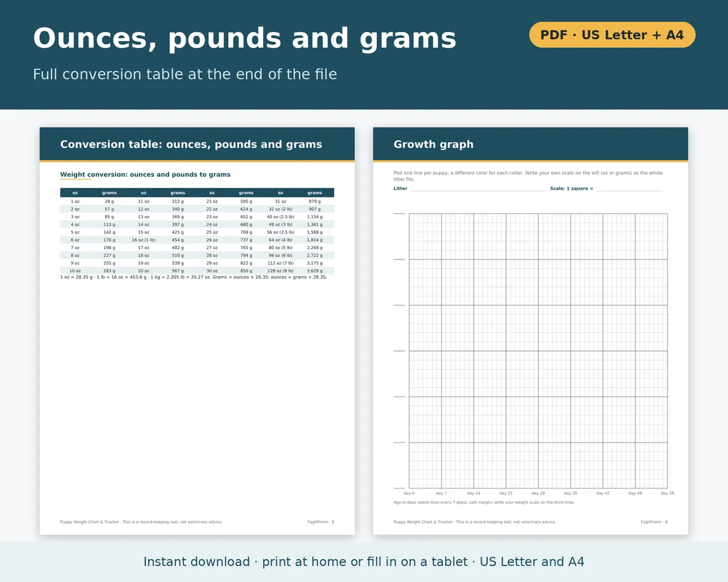Click the "Conversion table: ounces, pounds and grams" page header
Screen dimensions: 728x582
[x=191, y=144]
